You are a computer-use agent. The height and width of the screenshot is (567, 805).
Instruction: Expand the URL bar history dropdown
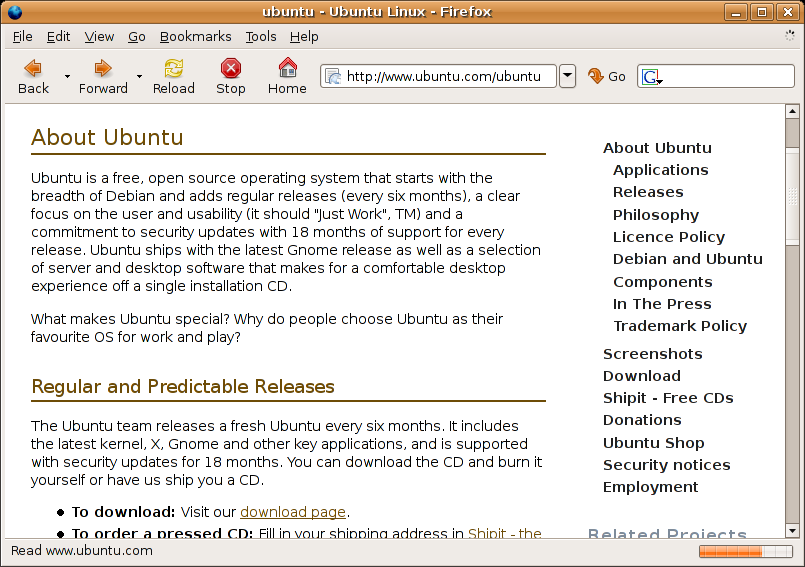[567, 76]
